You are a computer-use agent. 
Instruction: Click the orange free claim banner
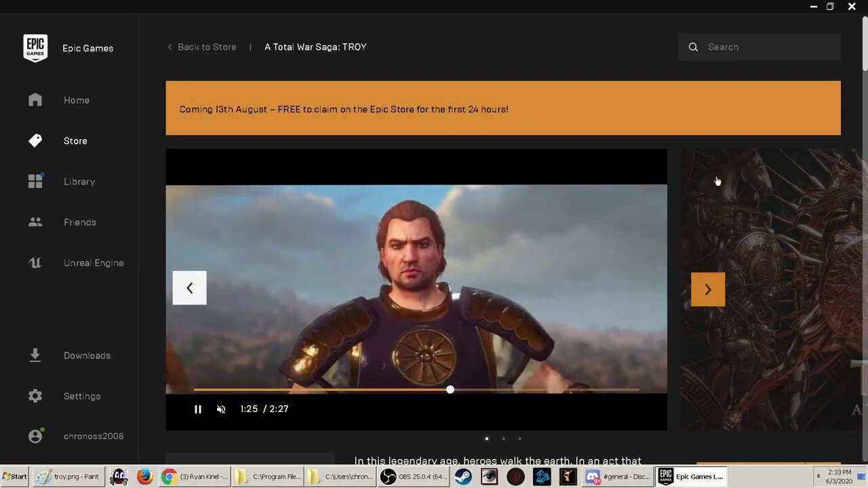[503, 108]
